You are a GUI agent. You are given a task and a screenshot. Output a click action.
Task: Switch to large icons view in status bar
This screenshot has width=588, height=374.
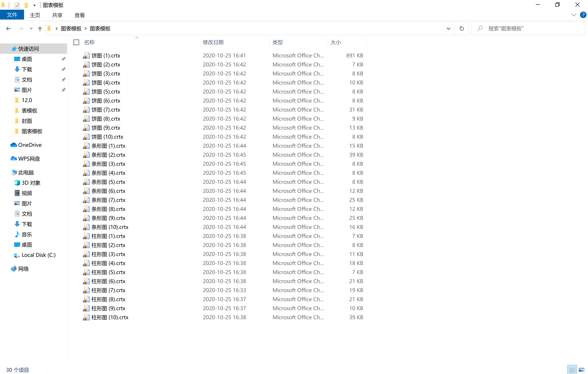tap(581, 370)
